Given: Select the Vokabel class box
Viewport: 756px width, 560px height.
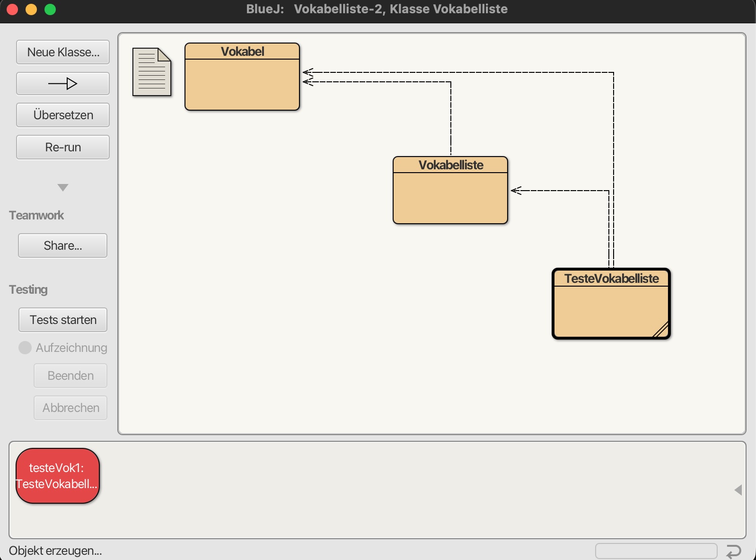Looking at the screenshot, I should click(242, 77).
